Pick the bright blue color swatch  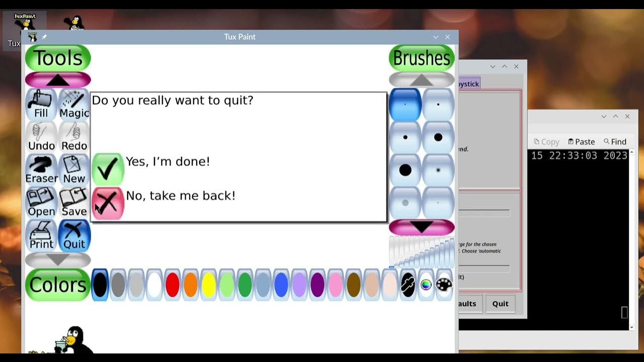(281, 285)
